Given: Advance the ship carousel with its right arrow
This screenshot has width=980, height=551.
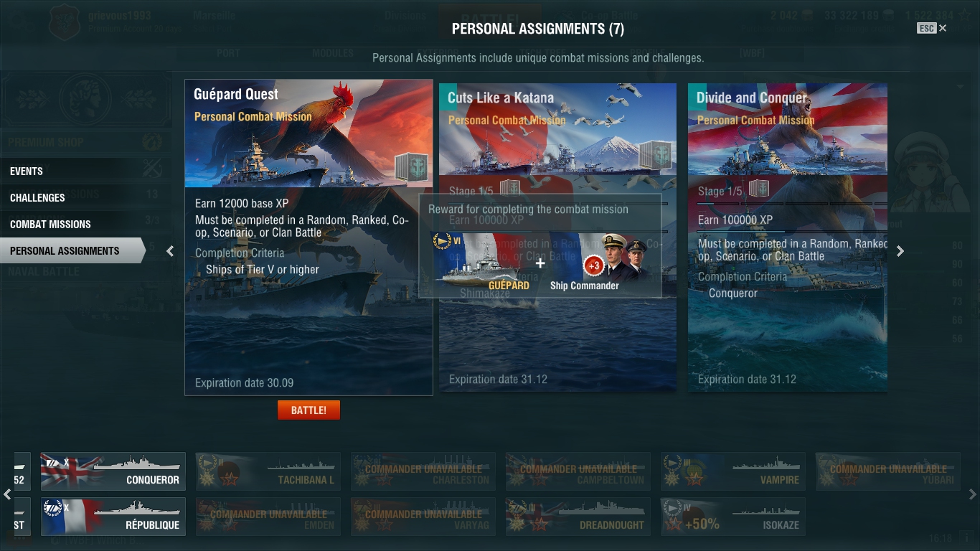Looking at the screenshot, I should click(x=973, y=494).
